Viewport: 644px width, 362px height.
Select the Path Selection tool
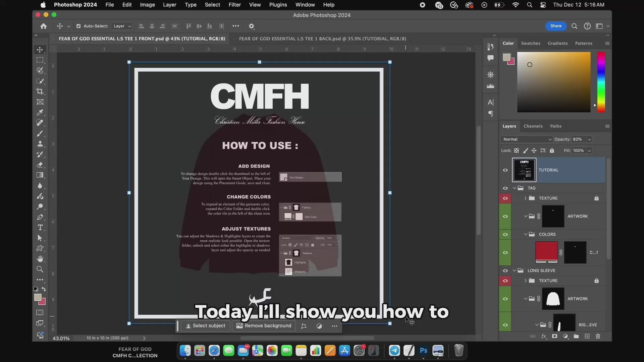(40, 238)
